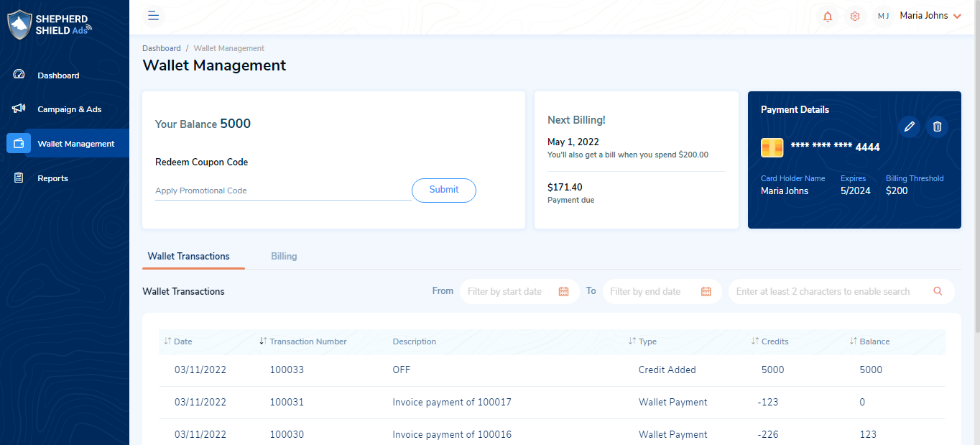This screenshot has height=445, width=980.
Task: Select Wallet Management in sidebar
Action: (x=76, y=144)
